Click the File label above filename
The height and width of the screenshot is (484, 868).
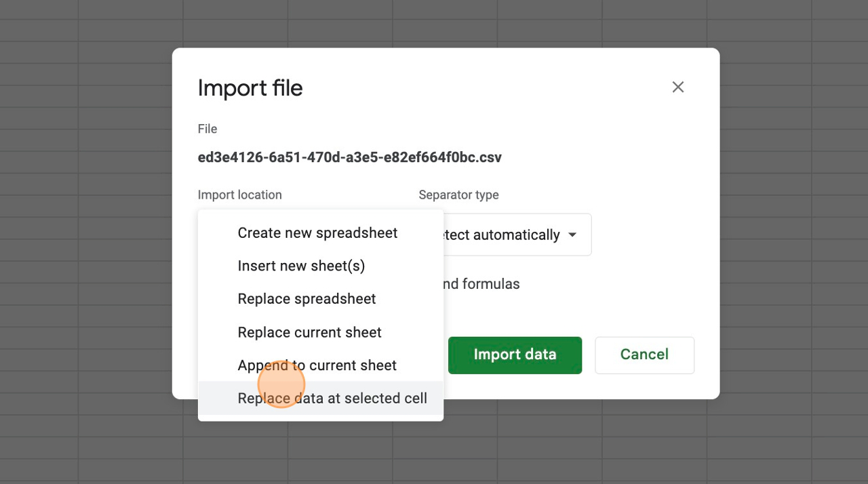click(207, 129)
